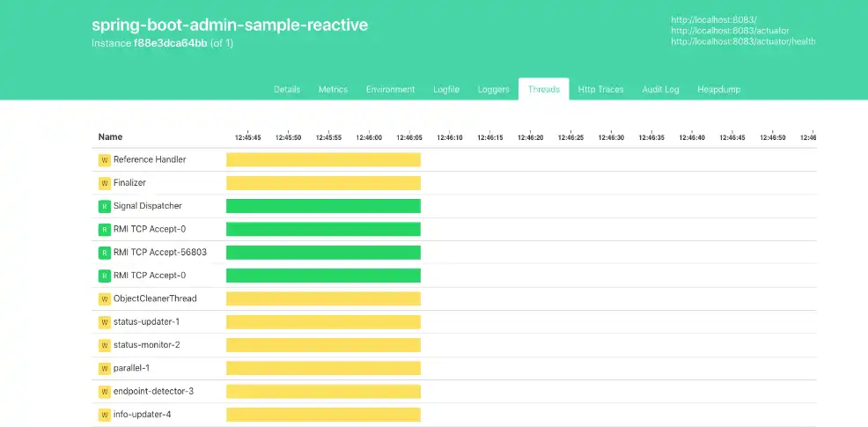The height and width of the screenshot is (427, 868).
Task: Open the Heapdump tab
Action: (718, 89)
